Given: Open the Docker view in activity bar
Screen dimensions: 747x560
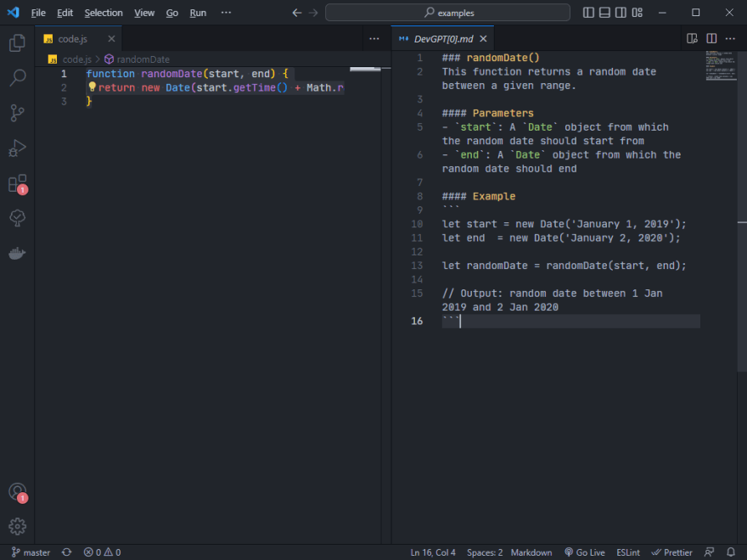Looking at the screenshot, I should pos(17,254).
